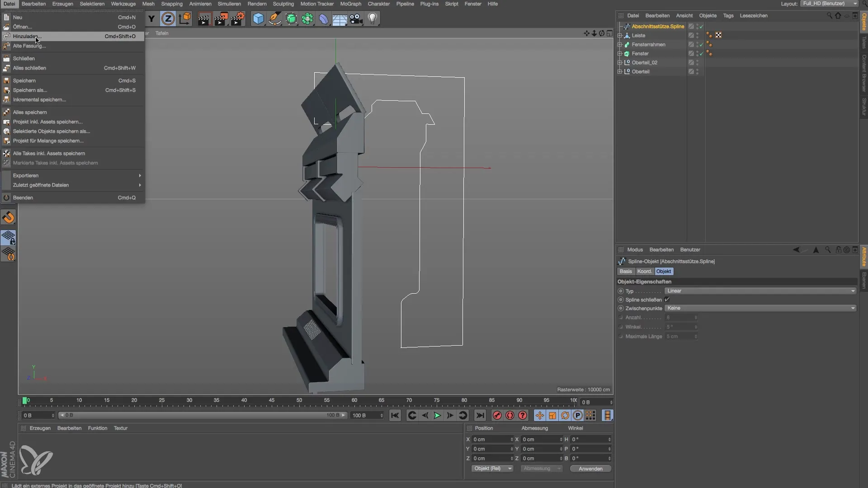Click the Anwenden button
Image resolution: width=868 pixels, height=488 pixels.
[590, 469]
